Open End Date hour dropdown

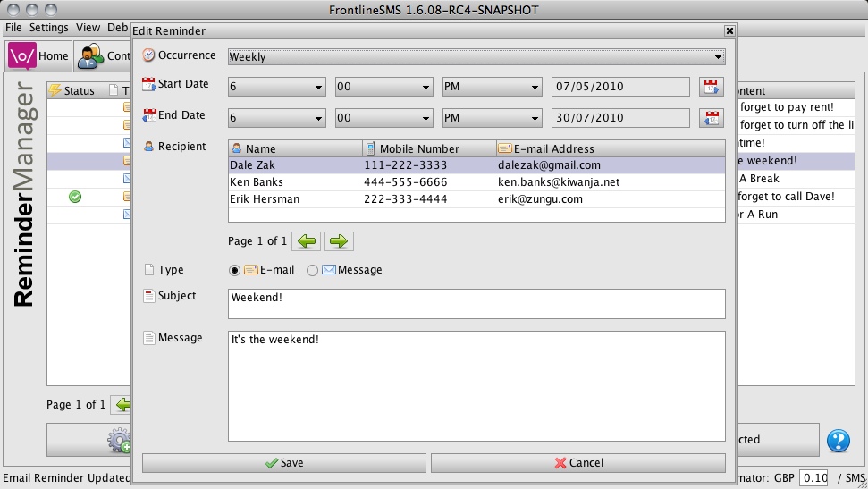click(276, 118)
